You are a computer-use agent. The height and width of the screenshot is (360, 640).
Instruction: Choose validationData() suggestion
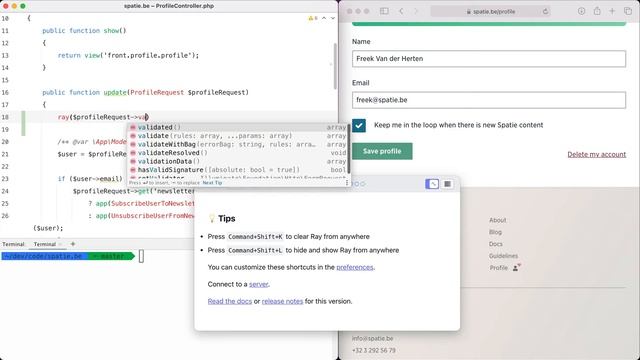(x=238, y=162)
